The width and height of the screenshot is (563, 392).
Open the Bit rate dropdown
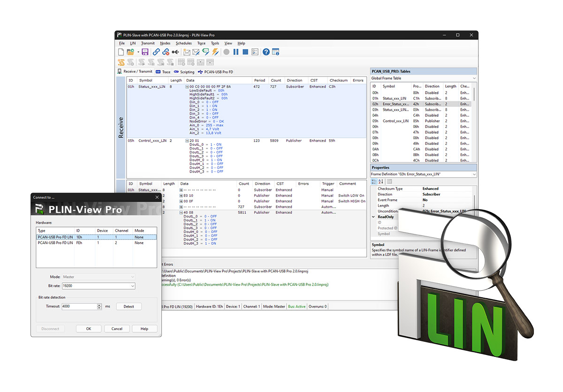132,286
